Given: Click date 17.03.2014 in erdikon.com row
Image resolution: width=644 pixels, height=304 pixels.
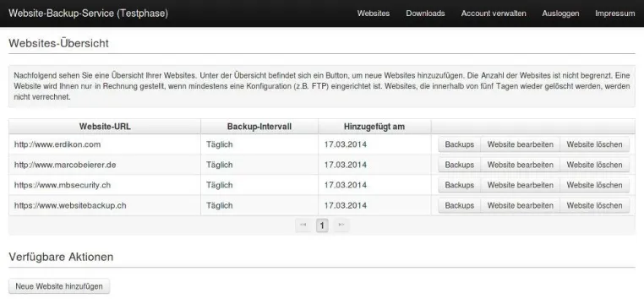Looking at the screenshot, I should click(x=345, y=144).
